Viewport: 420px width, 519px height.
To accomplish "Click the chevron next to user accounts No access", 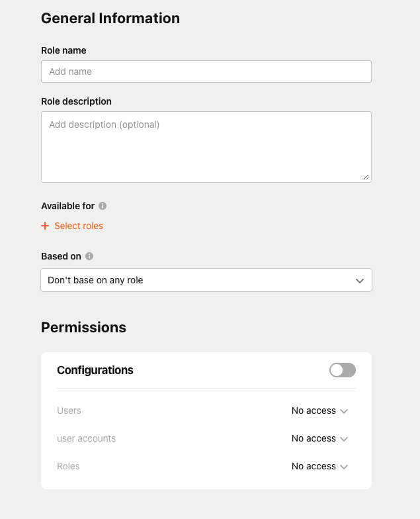I will pos(344,440).
